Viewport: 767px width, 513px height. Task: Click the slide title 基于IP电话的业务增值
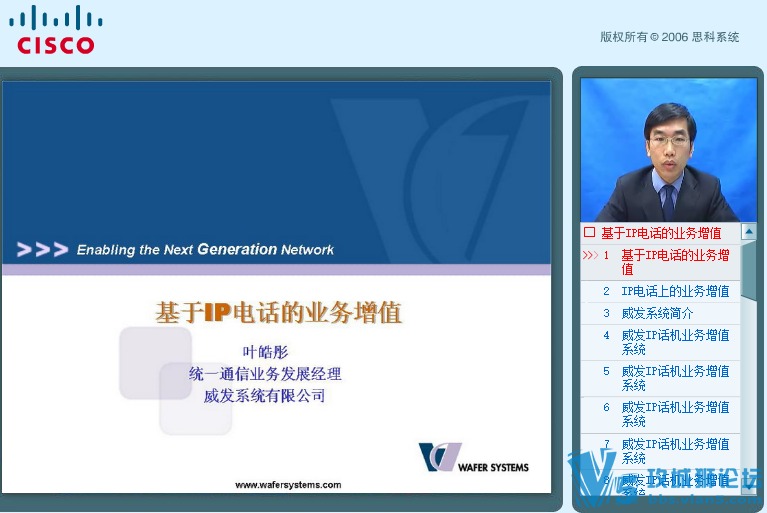pyautogui.click(x=279, y=312)
